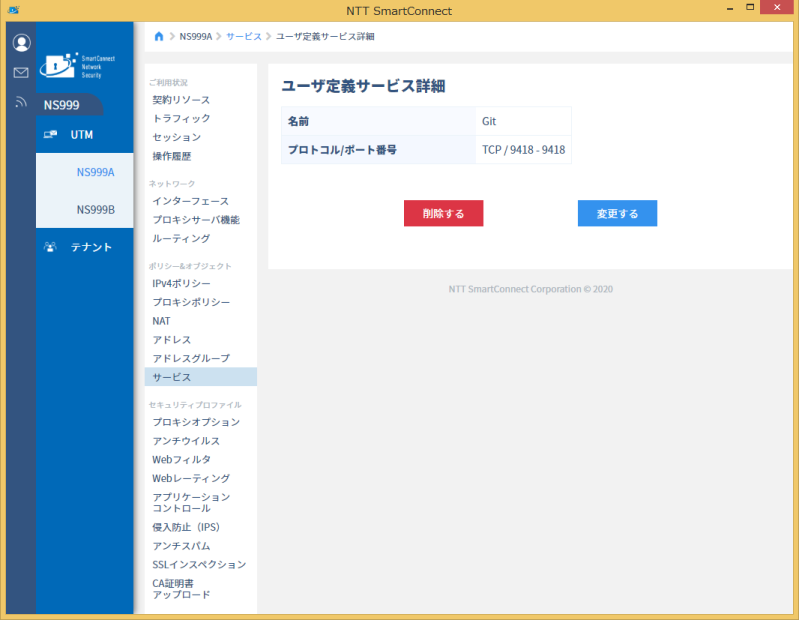Click the ユーザ定義サービス詳細 page heading
This screenshot has height=620, width=799.
tap(363, 86)
